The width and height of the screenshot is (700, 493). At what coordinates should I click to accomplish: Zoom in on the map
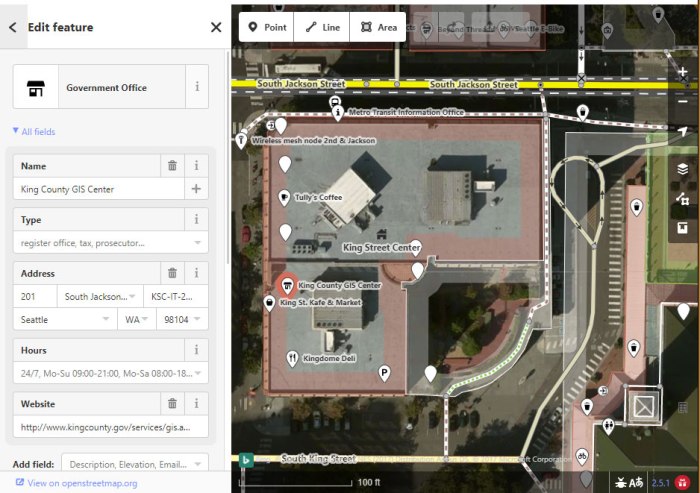point(683,73)
